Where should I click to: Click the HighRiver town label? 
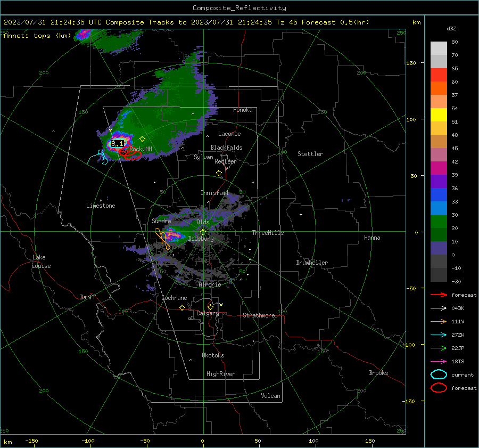pos(220,374)
